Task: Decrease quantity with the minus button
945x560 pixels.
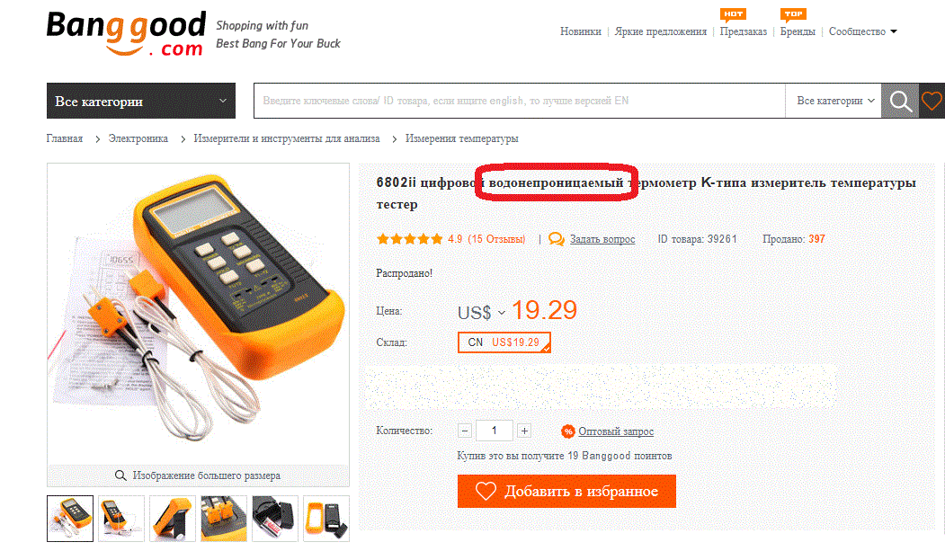Action: (x=465, y=431)
